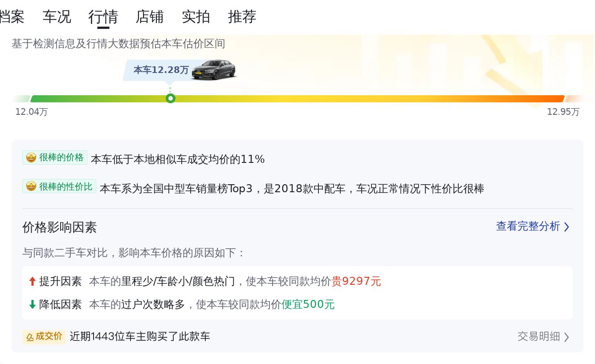Click the 成交价 badge icon
This screenshot has height=364, width=595.
pyautogui.click(x=30, y=337)
